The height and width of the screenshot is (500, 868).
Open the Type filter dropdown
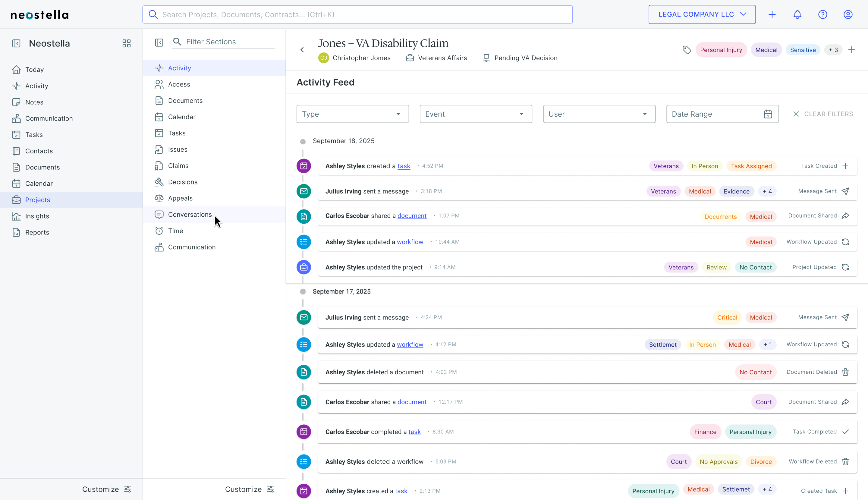352,114
